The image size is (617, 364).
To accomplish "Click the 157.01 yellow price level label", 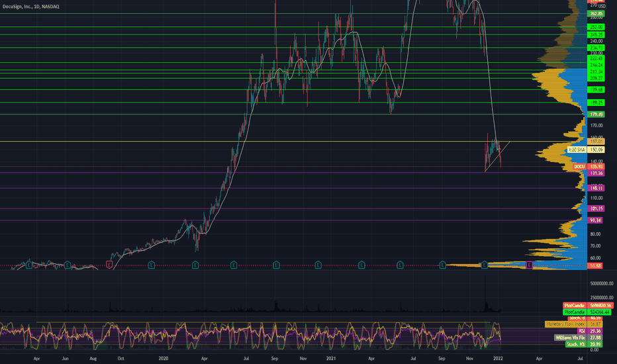I will click(x=596, y=141).
